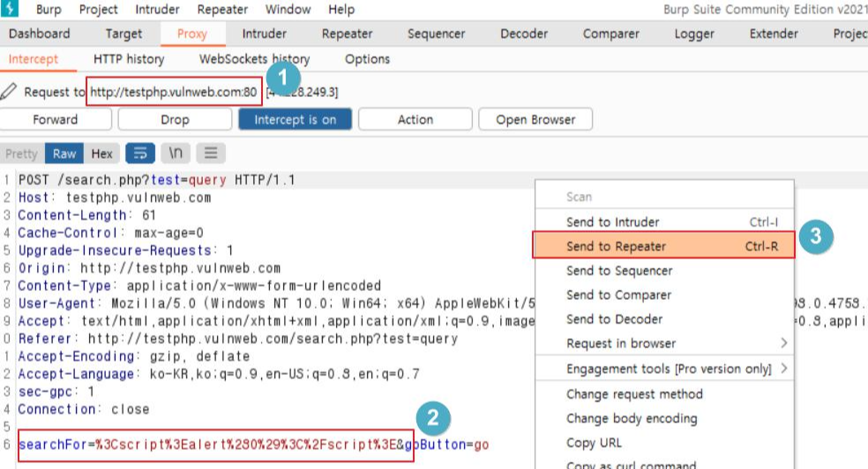Click the POST /search.php request line
Image resolution: width=868 pixels, height=469 pixels.
[157, 180]
